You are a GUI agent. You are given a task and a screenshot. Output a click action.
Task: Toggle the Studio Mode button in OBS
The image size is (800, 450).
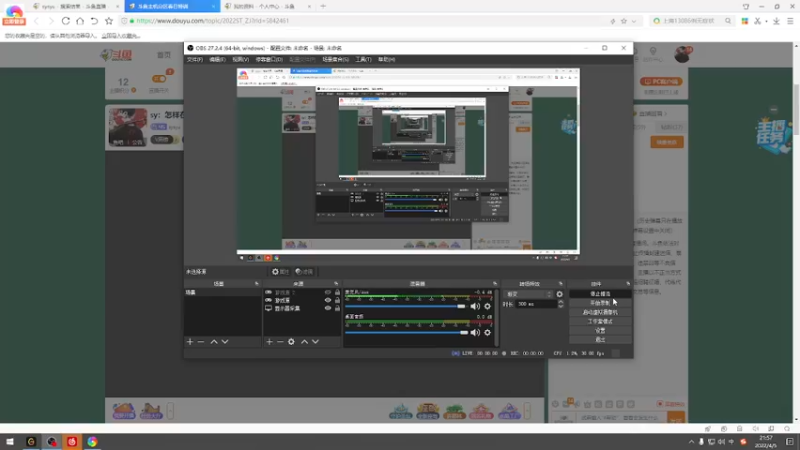coord(600,321)
